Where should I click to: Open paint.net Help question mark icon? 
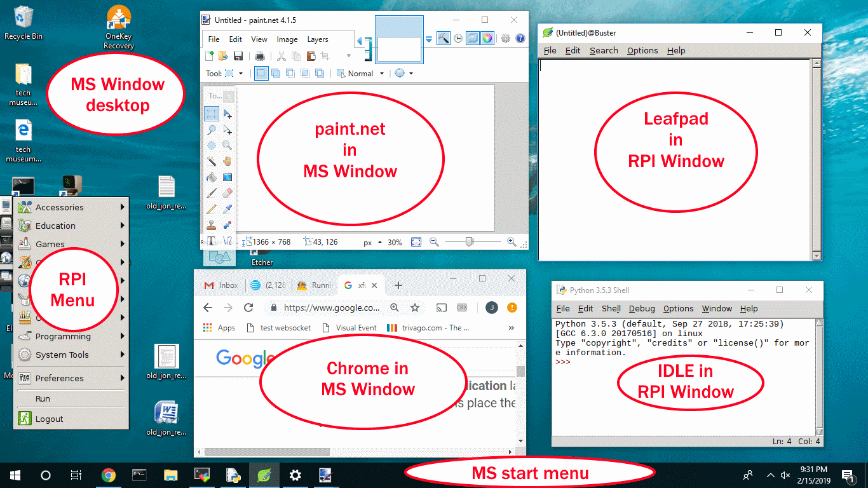coord(520,38)
